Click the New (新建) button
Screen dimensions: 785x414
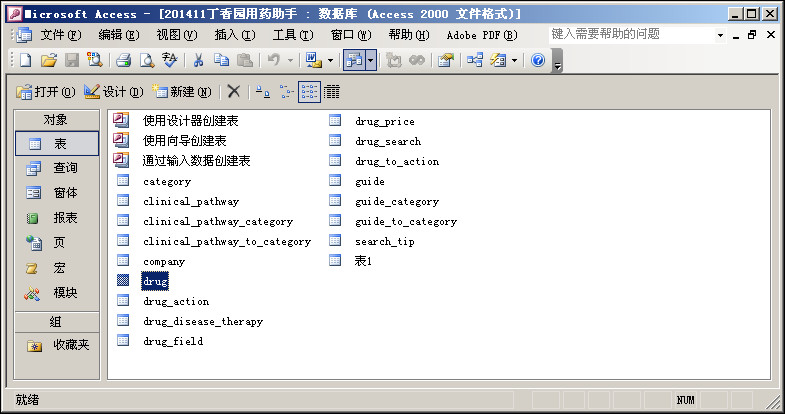[182, 92]
